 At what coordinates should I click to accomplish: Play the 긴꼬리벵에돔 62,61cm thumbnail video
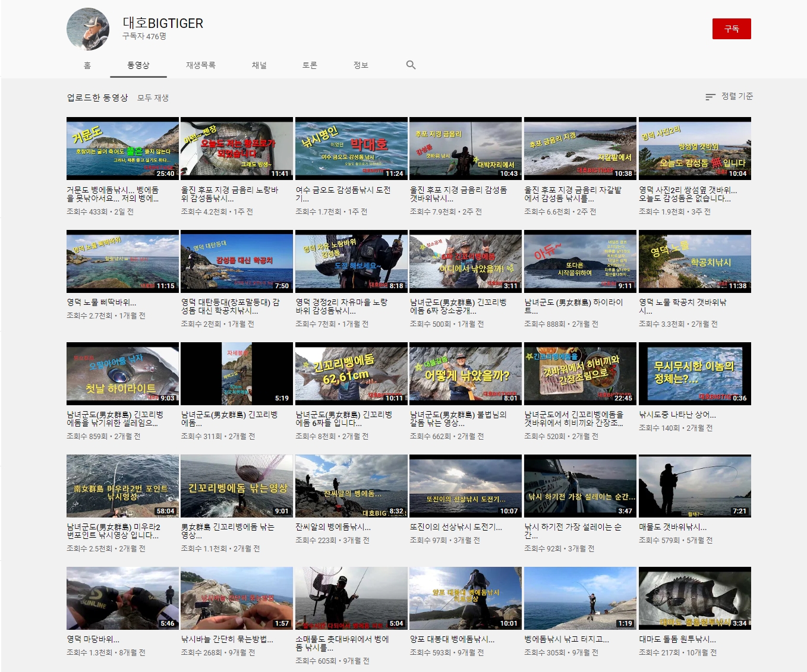351,373
